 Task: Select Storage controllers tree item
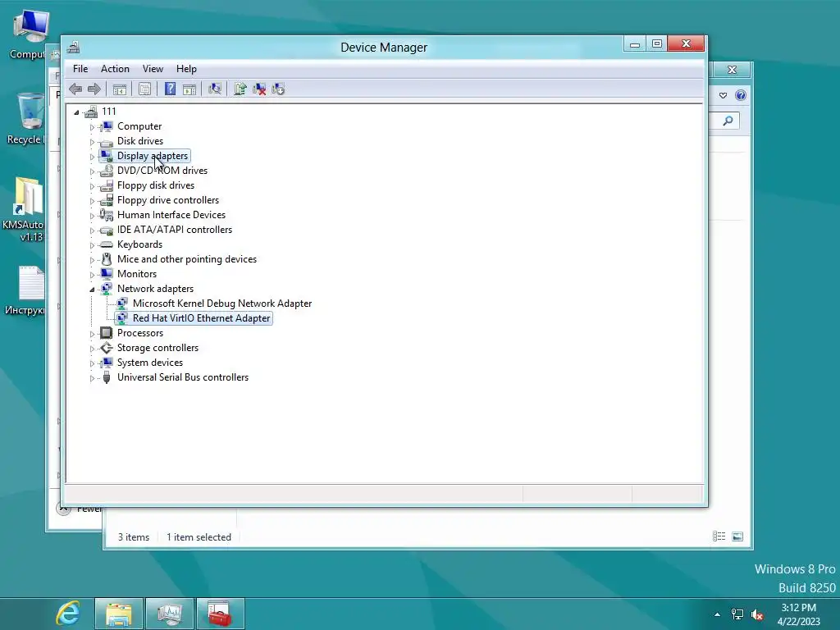click(157, 348)
